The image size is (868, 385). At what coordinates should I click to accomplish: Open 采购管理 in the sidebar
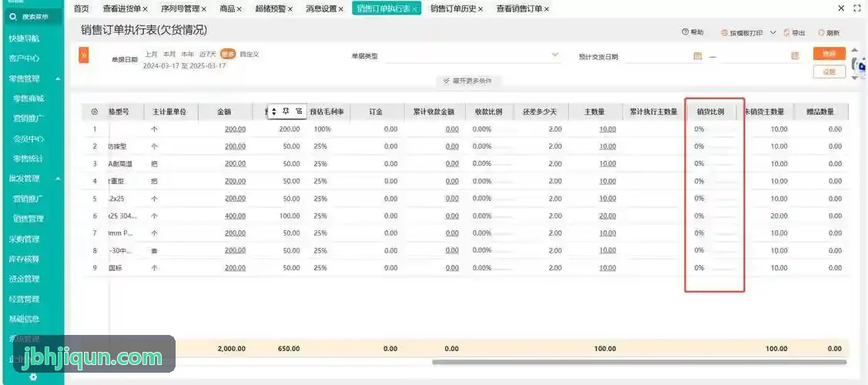pyautogui.click(x=25, y=239)
